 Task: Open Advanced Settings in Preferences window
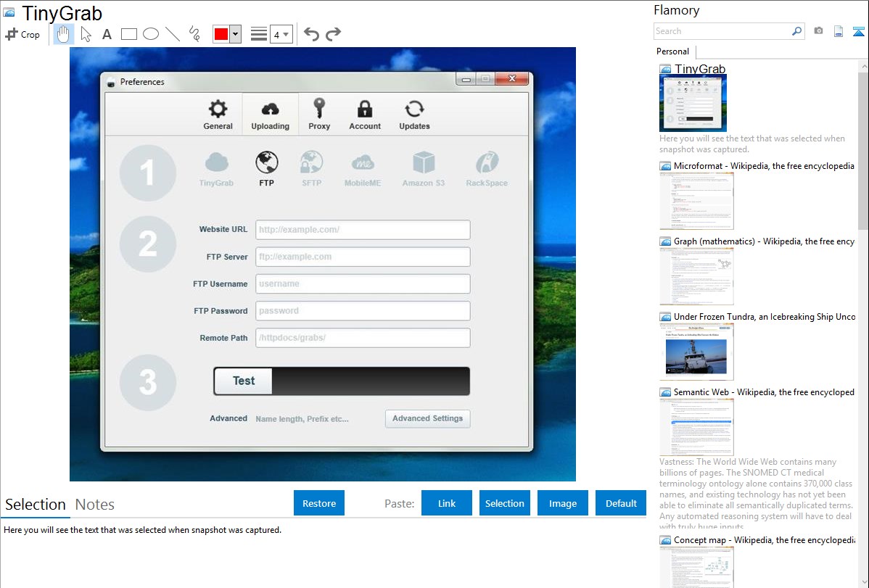428,419
